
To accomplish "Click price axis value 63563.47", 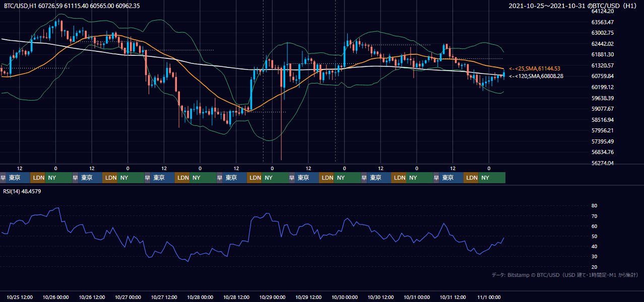I will [x=603, y=22].
